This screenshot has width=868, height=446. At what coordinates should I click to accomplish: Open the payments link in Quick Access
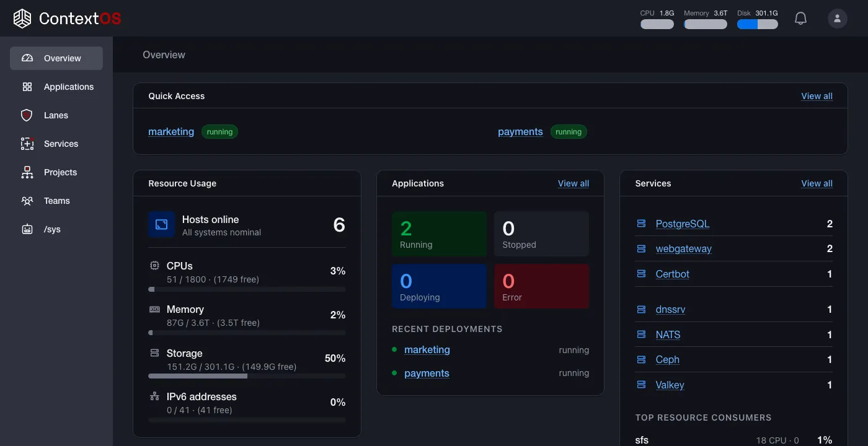click(520, 131)
